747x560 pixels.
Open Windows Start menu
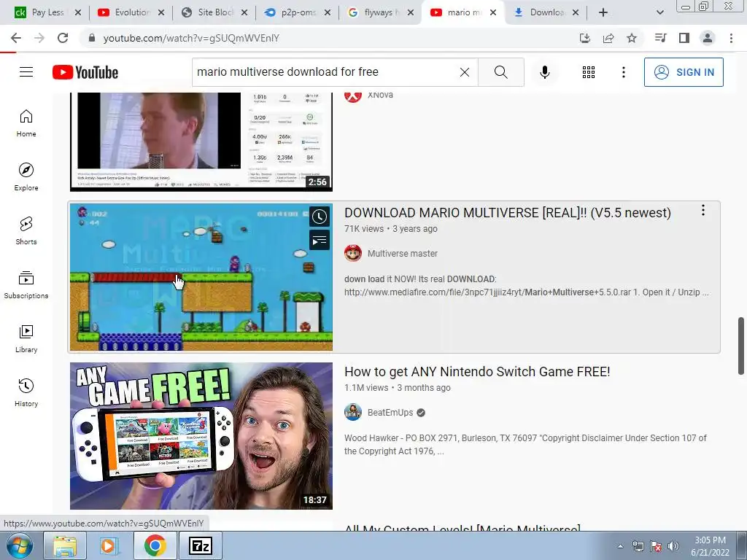pos(20,545)
